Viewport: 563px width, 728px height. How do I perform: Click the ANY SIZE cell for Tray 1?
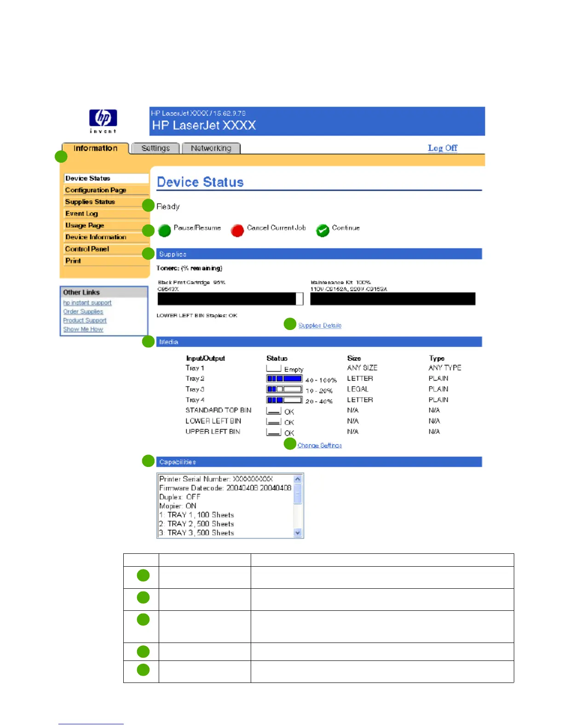(362, 368)
